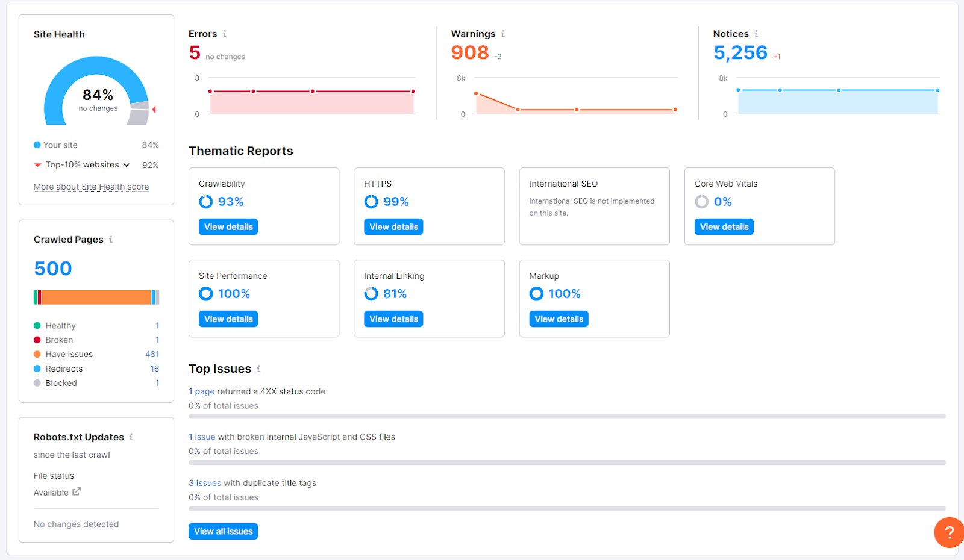This screenshot has width=964, height=560.
Task: Open More about Site Health score link
Action: tap(92, 187)
